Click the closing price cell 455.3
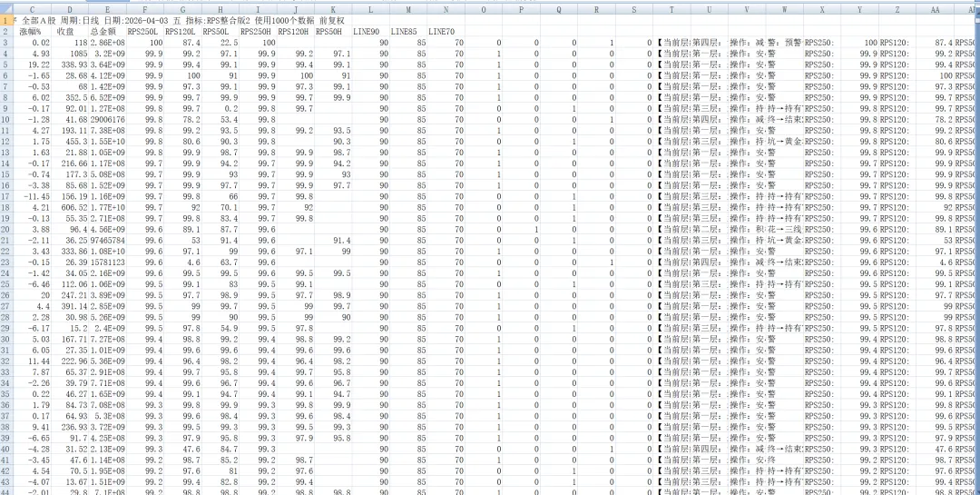 click(69, 142)
